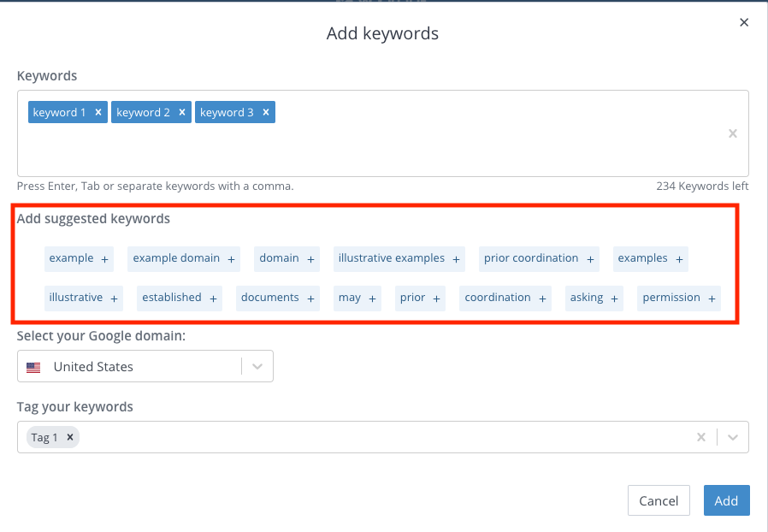Remove the keyword 3 chip
The image size is (768, 532).
point(265,112)
